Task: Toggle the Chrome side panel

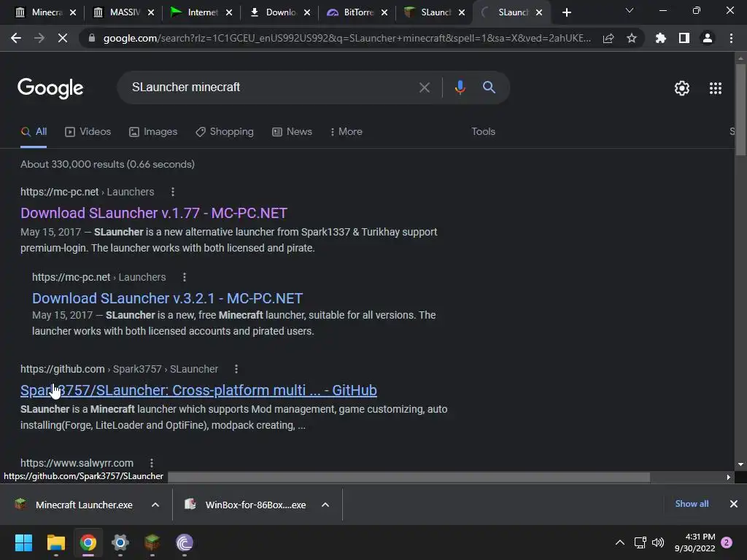Action: [684, 38]
